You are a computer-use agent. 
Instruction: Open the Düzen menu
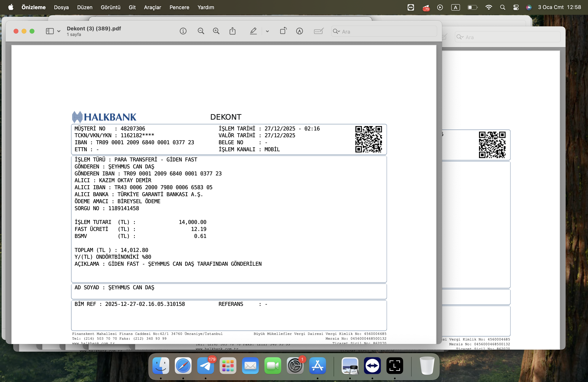[85, 7]
